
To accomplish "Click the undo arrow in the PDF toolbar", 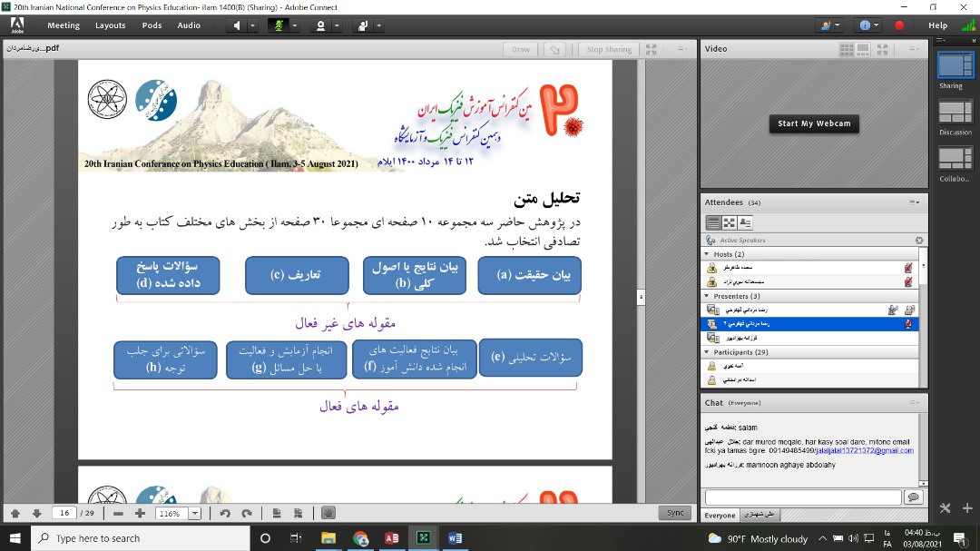I will [225, 514].
